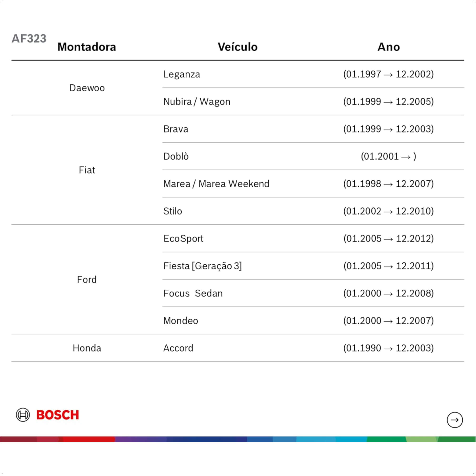The width and height of the screenshot is (476, 476).
Task: Click the Doblò vehicle entry
Action: point(176,156)
